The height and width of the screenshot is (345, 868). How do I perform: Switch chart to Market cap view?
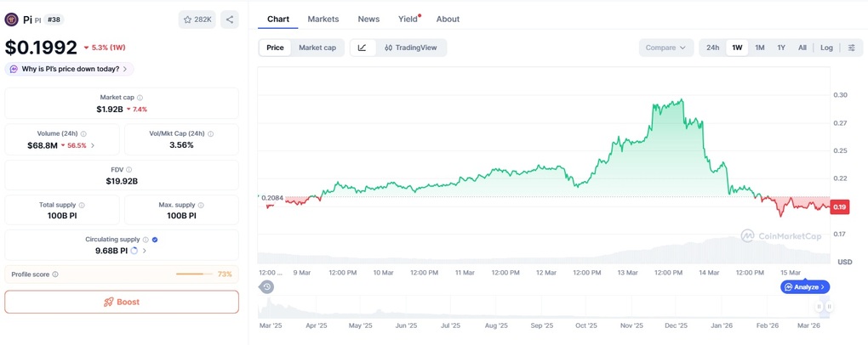pos(317,48)
